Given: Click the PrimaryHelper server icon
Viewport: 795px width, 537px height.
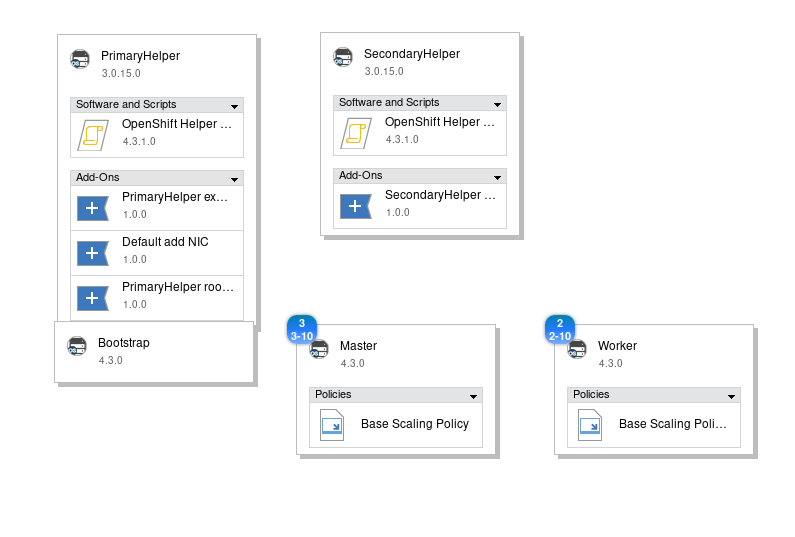Looking at the screenshot, I should (80, 59).
